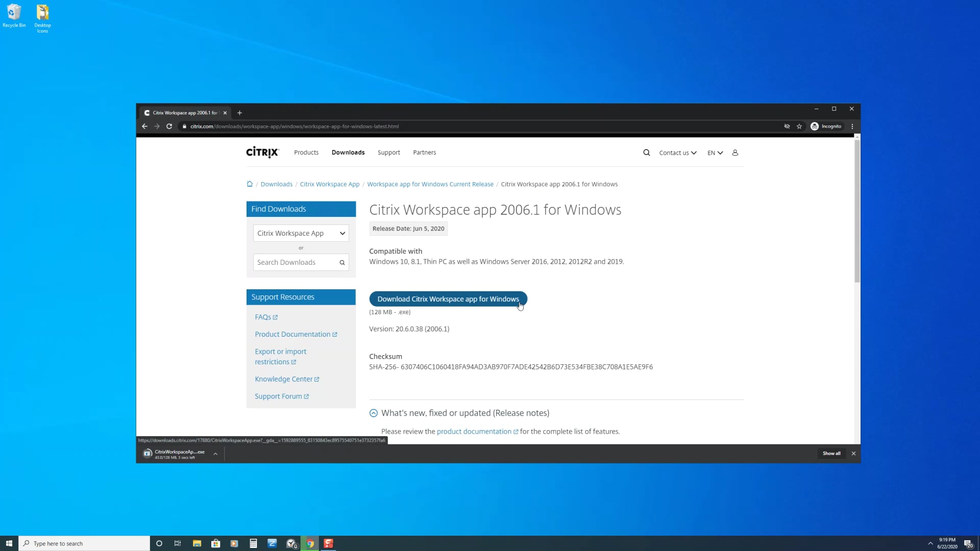Open the Incognito profile icon
Image resolution: width=980 pixels, height=551 pixels.
tap(814, 126)
